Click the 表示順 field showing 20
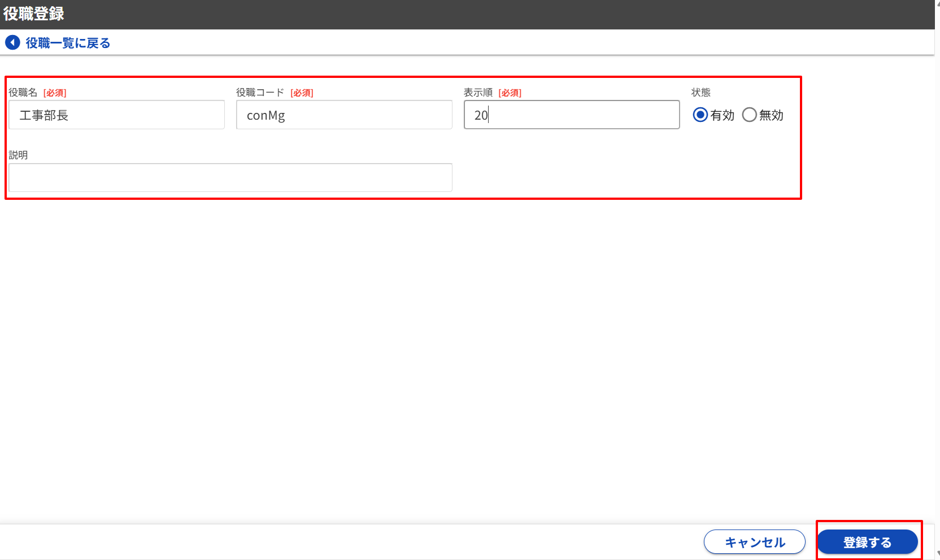Screen dimensions: 940x560 [571, 115]
